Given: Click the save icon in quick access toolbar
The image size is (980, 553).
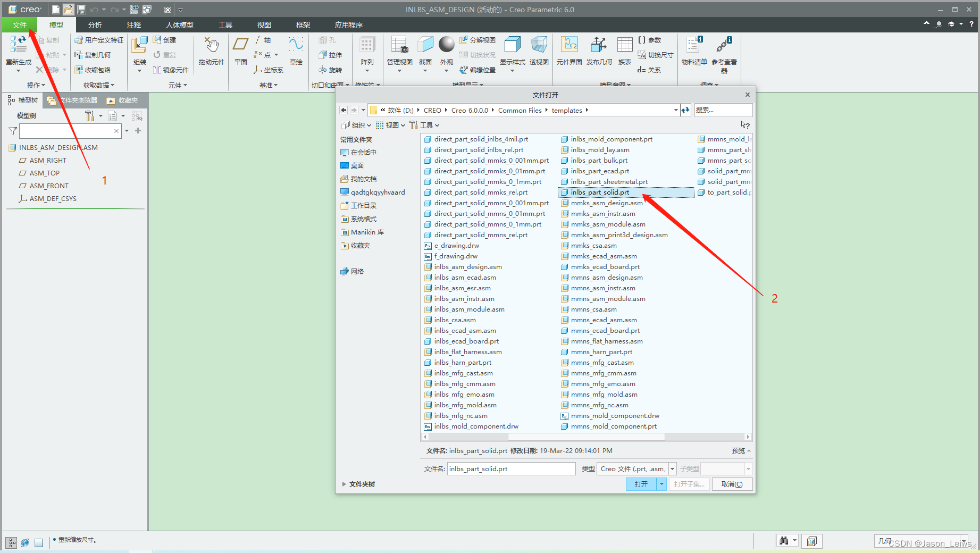Looking at the screenshot, I should pos(81,10).
